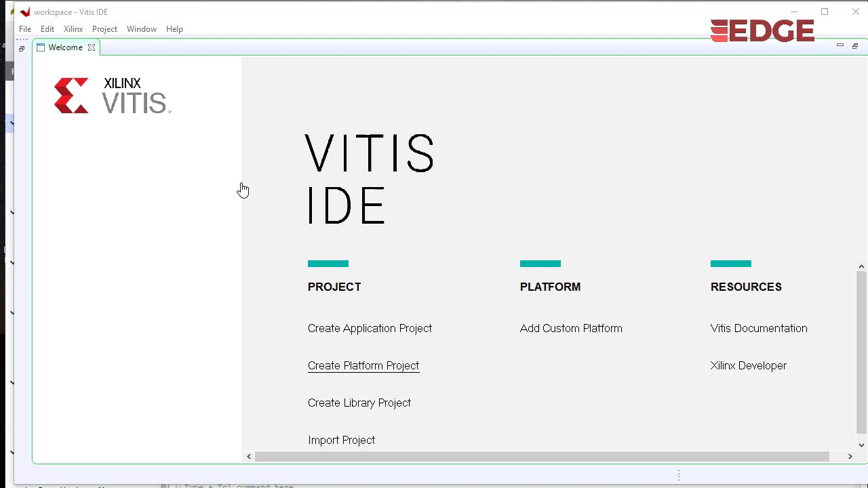This screenshot has height=488, width=868.
Task: Click Create Application Project link
Action: click(370, 328)
